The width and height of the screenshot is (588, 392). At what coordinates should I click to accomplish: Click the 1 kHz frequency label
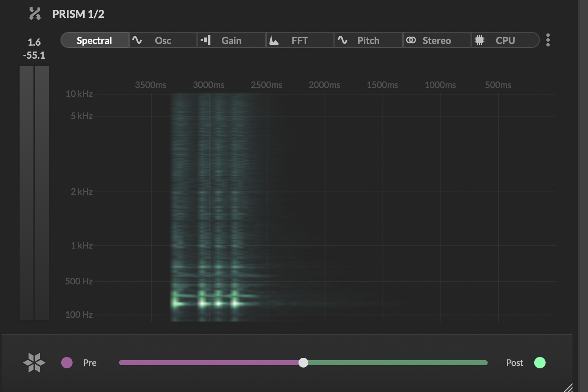pyautogui.click(x=82, y=245)
